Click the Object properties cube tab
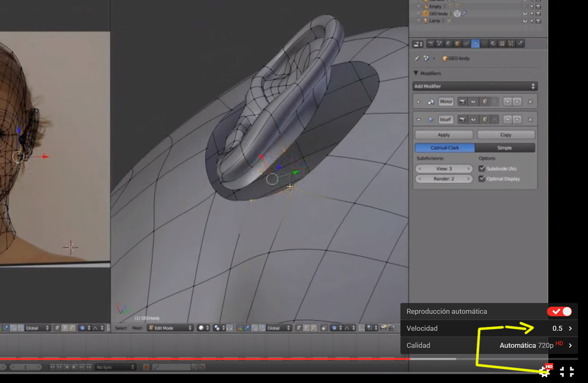Image resolution: width=588 pixels, height=383 pixels. [457, 44]
